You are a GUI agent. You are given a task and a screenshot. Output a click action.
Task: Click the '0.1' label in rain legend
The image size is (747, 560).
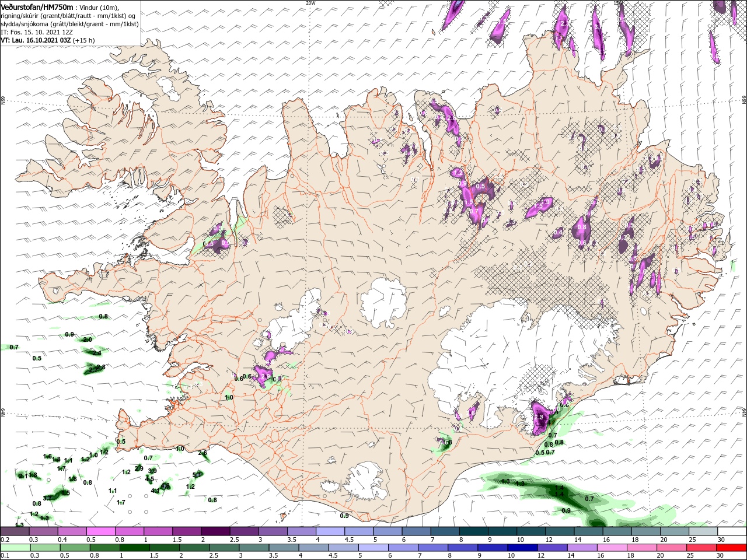(x=5, y=555)
